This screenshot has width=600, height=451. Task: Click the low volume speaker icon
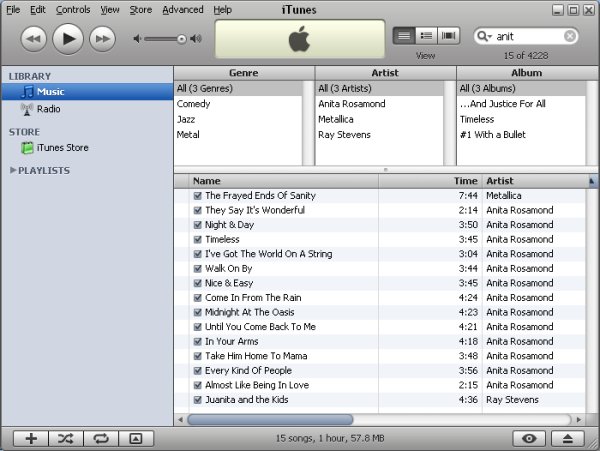point(137,39)
